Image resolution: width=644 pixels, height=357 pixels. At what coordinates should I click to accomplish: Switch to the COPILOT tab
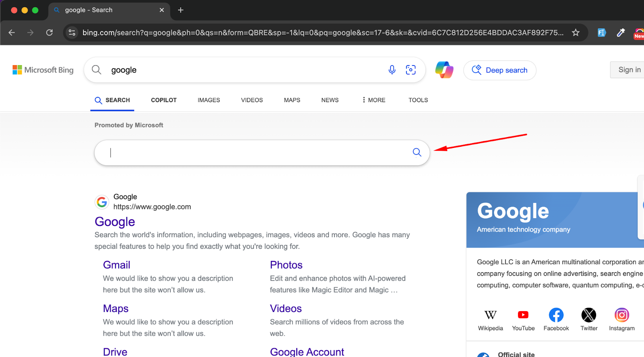(164, 100)
